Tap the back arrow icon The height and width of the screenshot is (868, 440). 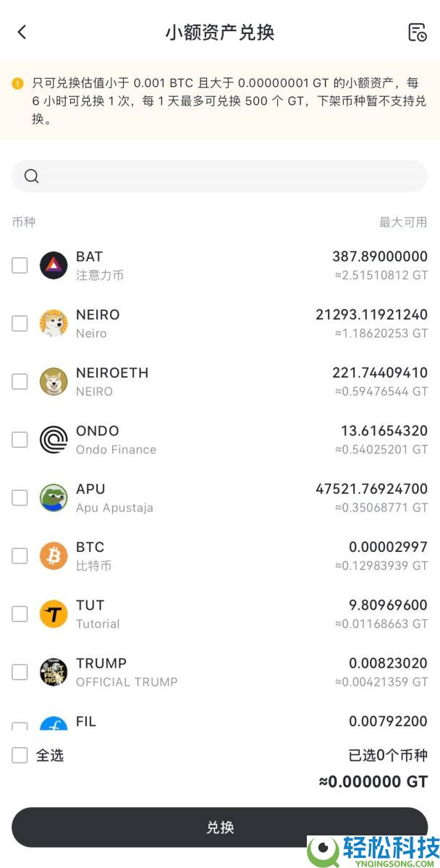click(x=22, y=32)
